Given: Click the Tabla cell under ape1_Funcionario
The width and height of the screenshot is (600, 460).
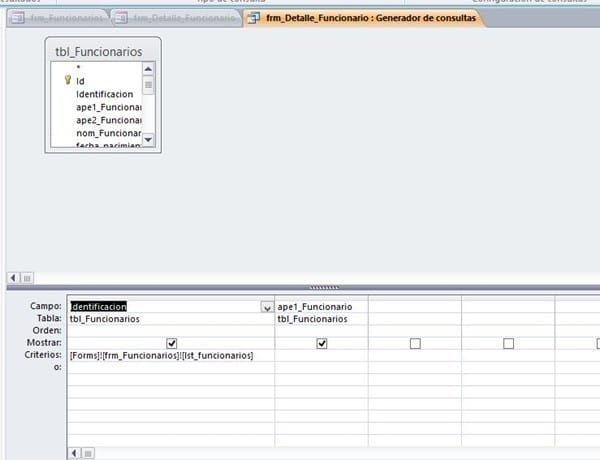Looking at the screenshot, I should click(321, 319).
